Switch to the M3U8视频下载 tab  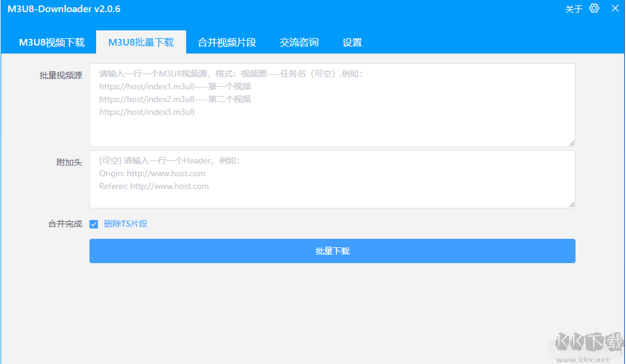49,42
